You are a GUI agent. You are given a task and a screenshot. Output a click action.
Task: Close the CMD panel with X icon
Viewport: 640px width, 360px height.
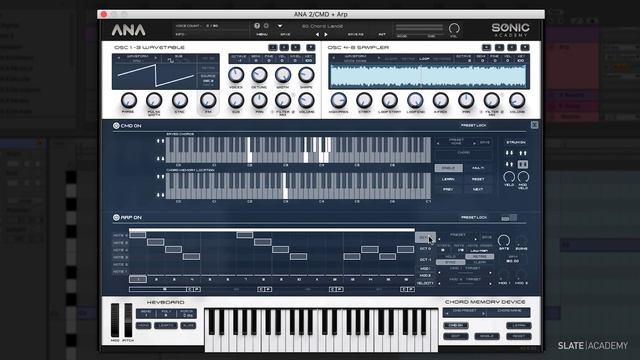click(x=534, y=125)
